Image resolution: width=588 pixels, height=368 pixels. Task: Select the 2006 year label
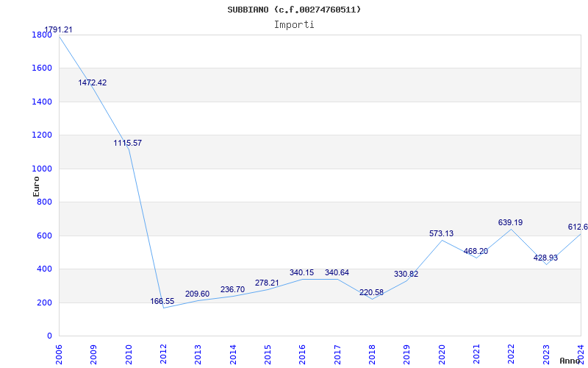[59, 355]
